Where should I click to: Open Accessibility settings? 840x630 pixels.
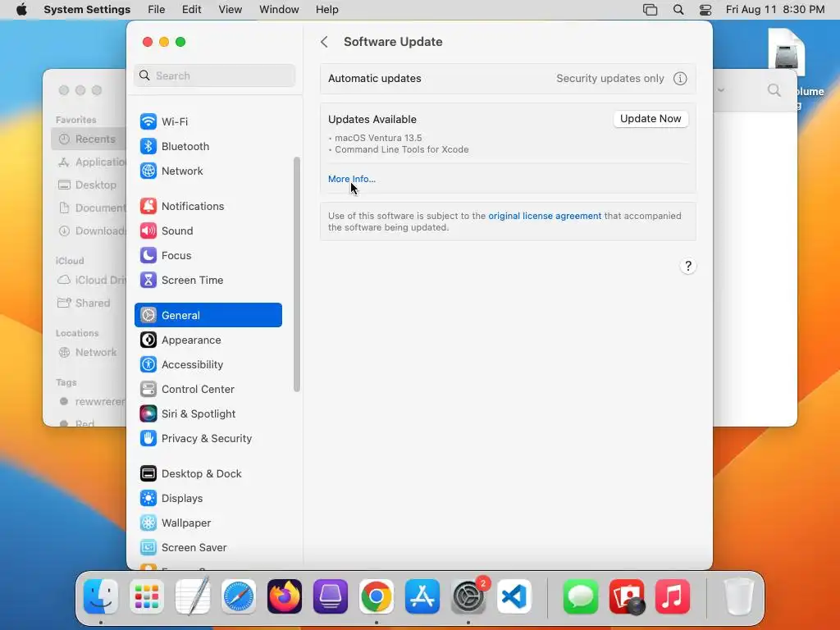(x=208, y=365)
